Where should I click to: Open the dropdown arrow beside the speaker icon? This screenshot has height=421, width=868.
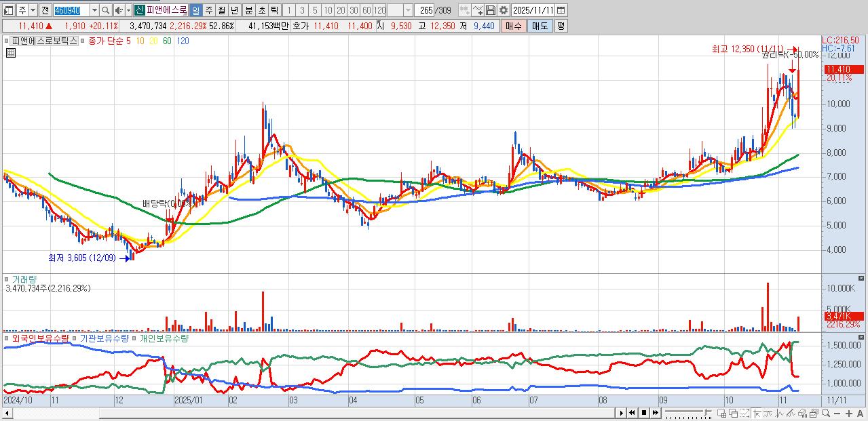[128, 10]
